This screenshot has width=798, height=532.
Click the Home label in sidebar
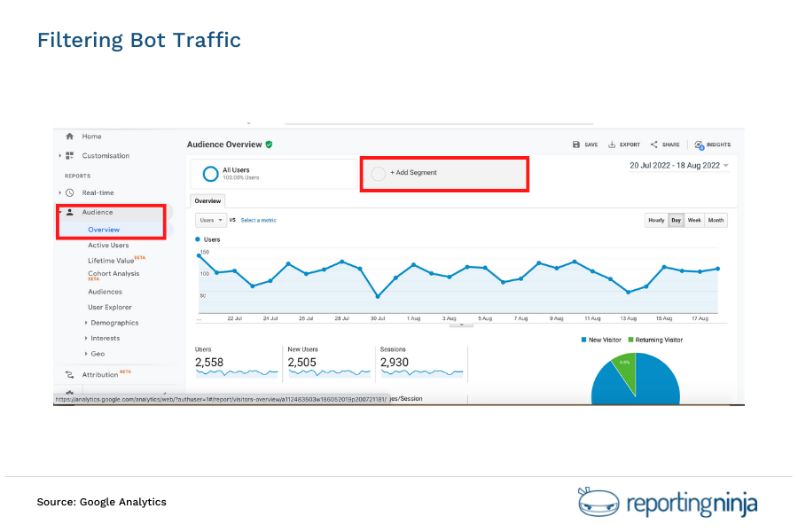click(91, 137)
